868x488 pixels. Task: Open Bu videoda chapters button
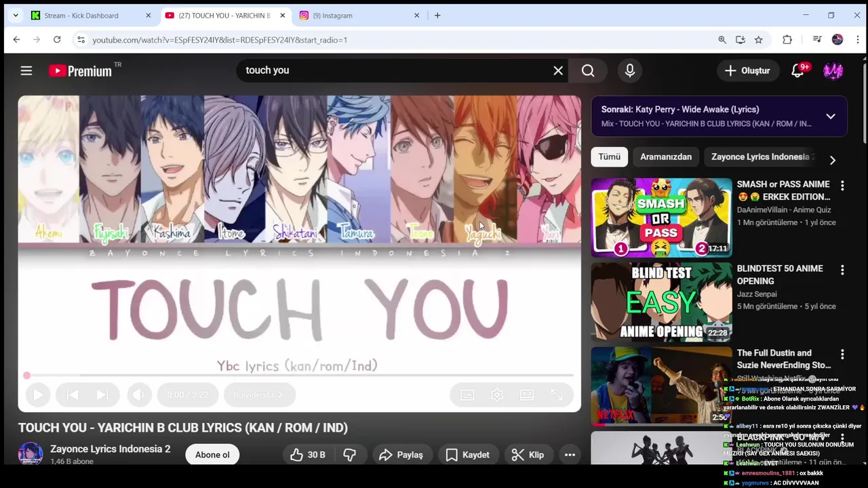click(258, 394)
